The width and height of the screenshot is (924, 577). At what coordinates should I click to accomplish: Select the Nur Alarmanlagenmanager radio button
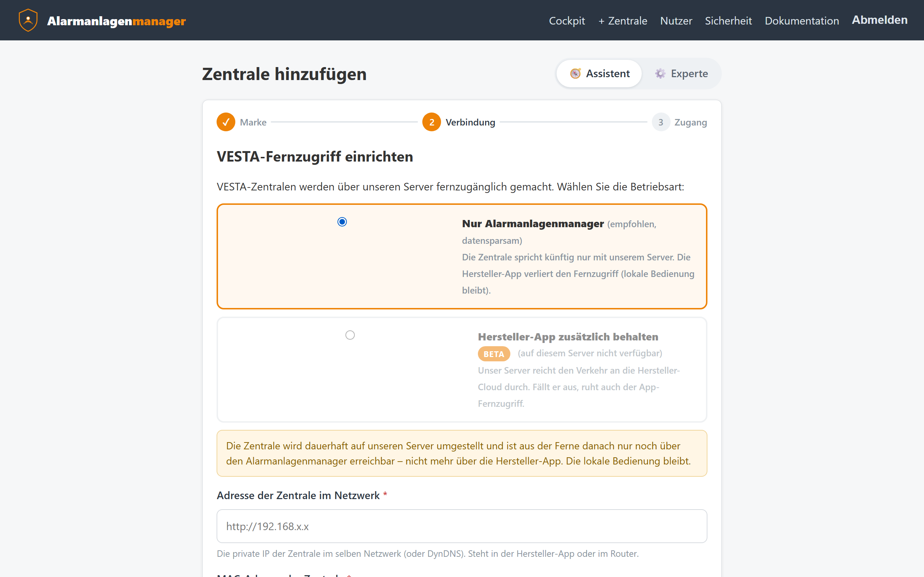pyautogui.click(x=342, y=222)
